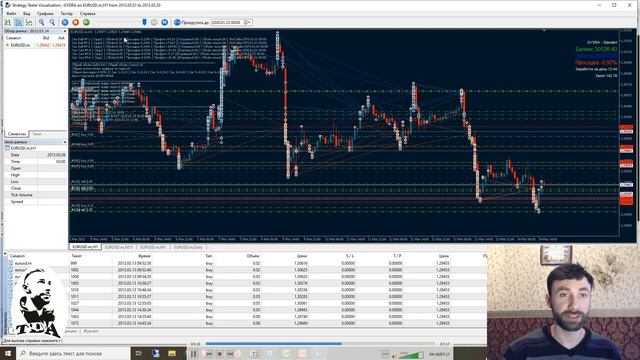This screenshot has width=640, height=360.
Task: Click the Время column header
Action: [144, 256]
